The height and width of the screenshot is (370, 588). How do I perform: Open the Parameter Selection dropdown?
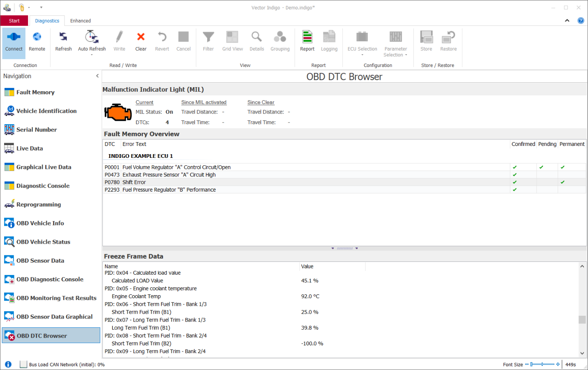(395, 43)
